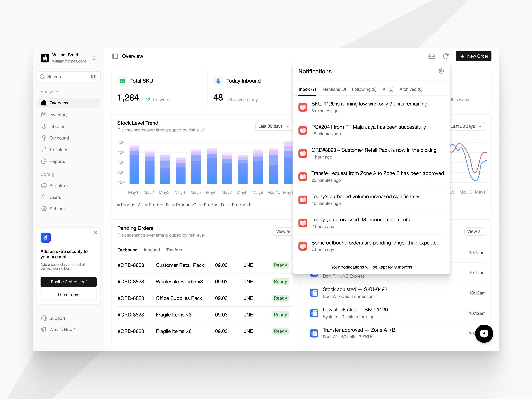532x399 pixels.
Task: Click blue icon beside Low stock alert
Action: (x=314, y=313)
